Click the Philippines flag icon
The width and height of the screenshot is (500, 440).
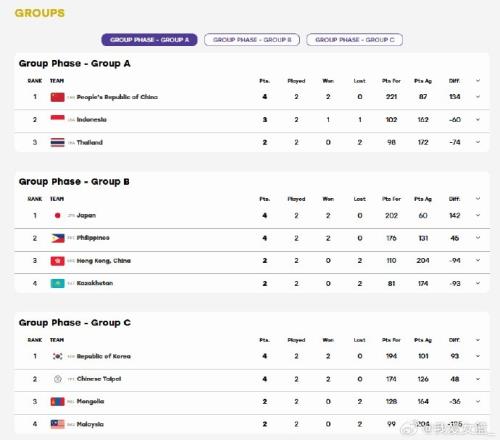pos(57,238)
